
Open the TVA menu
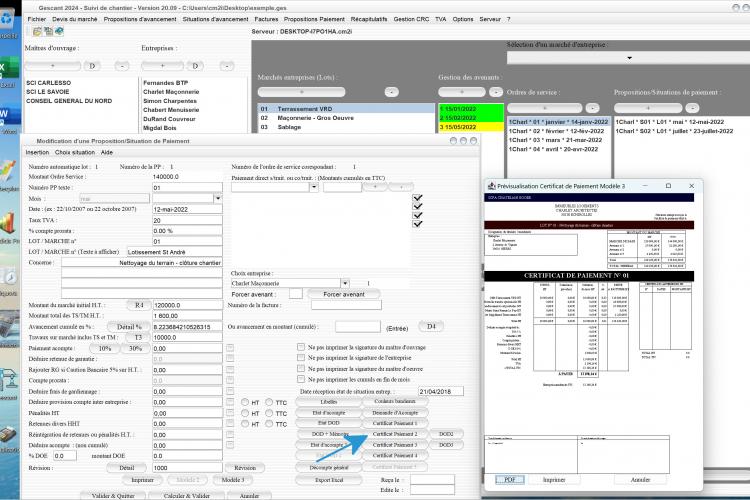tap(441, 19)
